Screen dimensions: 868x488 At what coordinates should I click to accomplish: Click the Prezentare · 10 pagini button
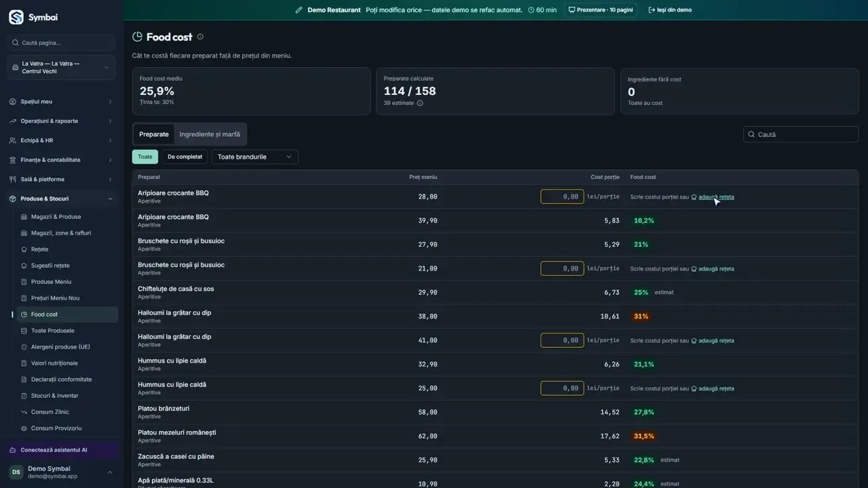pos(601,10)
